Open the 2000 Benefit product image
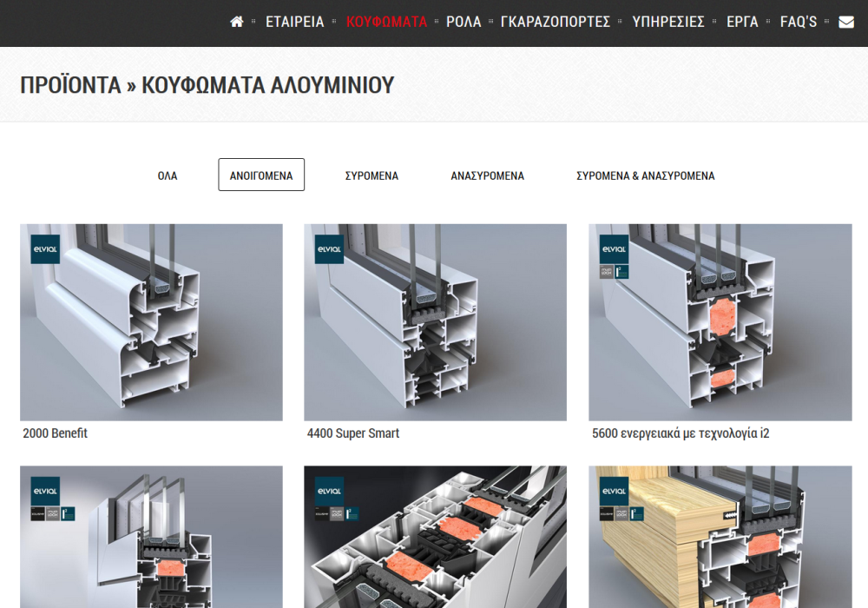Screen dimensions: 868x608 click(151, 322)
